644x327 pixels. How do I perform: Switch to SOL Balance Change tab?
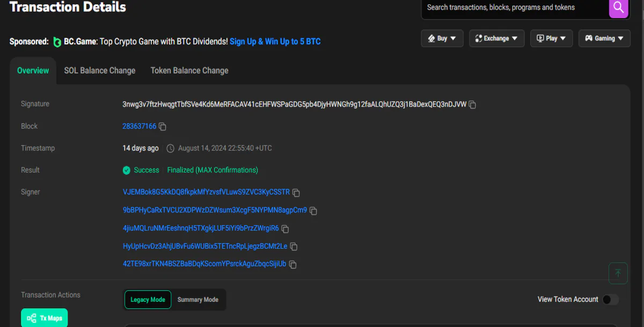click(100, 71)
